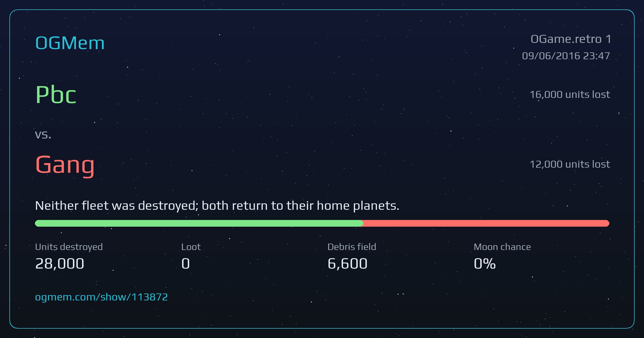Image resolution: width=644 pixels, height=338 pixels.
Task: Click the green portion of loss bar
Action: point(199,223)
